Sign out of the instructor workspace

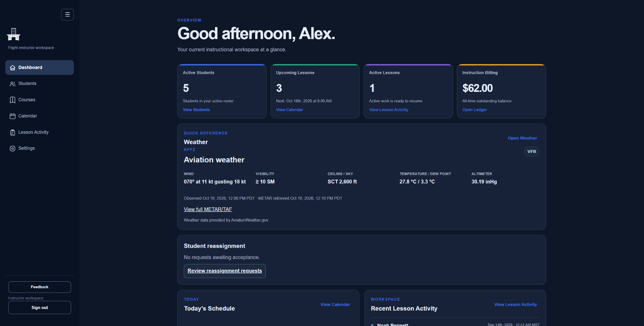(40, 307)
